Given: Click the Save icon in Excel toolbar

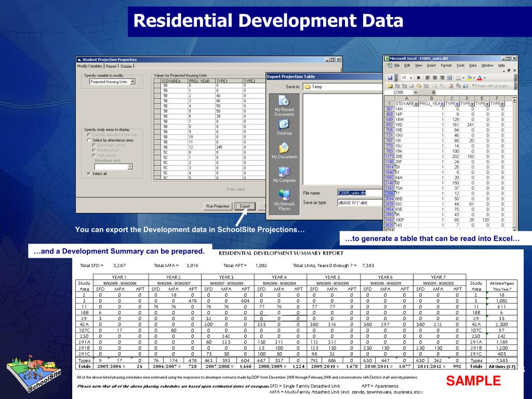Looking at the screenshot, I should (x=390, y=78).
